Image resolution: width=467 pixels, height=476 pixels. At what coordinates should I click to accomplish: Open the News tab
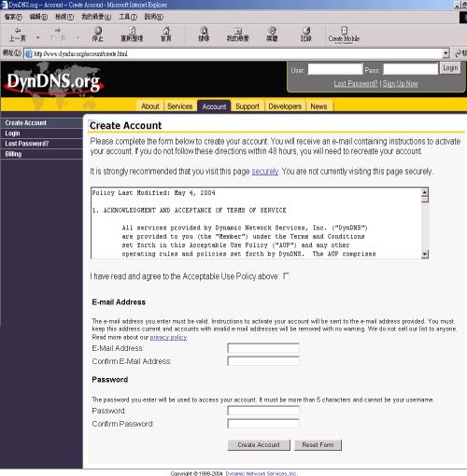tap(318, 106)
